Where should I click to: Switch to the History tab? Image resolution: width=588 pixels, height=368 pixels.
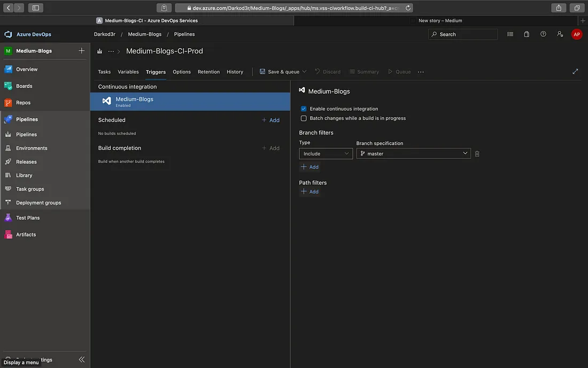pos(235,72)
